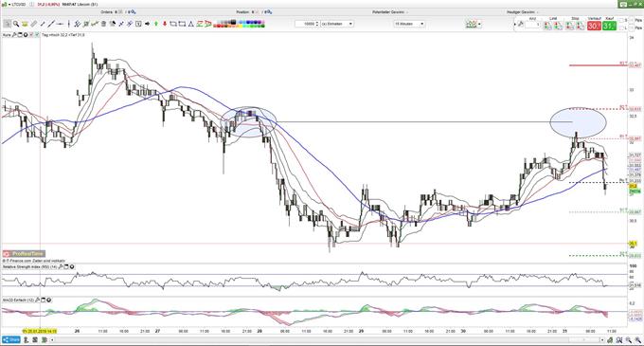Click the first Stop order icon
Viewport: 644px width, 346px height.
pos(569,25)
